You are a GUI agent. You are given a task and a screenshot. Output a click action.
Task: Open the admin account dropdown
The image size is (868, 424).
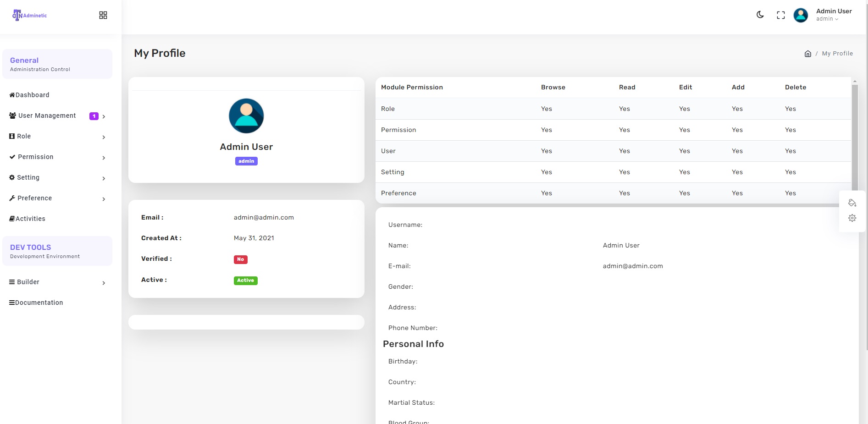pos(828,18)
